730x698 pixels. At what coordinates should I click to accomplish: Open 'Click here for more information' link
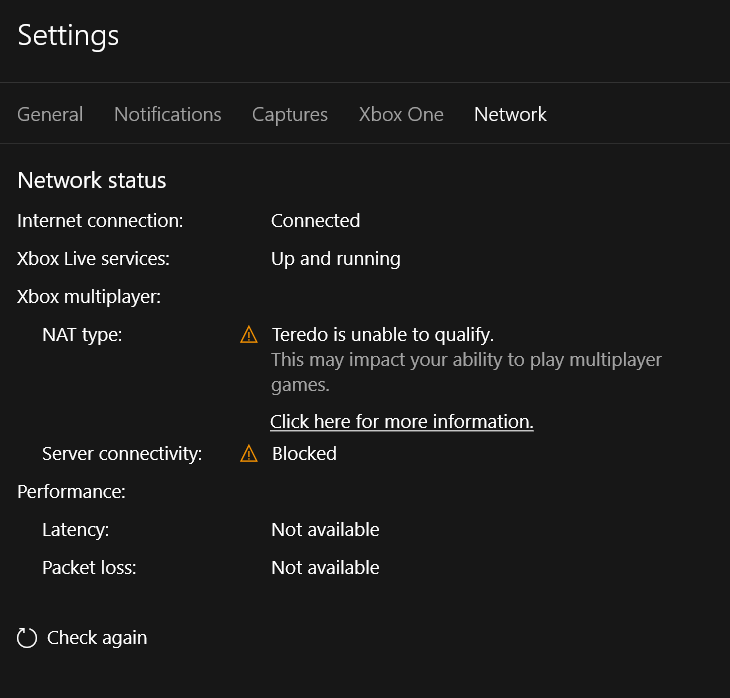click(x=402, y=421)
